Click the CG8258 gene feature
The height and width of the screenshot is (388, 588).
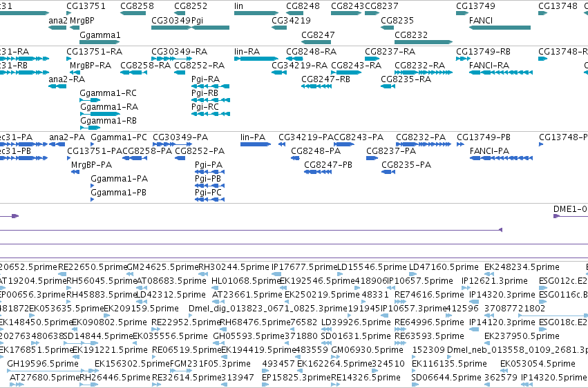point(133,13)
